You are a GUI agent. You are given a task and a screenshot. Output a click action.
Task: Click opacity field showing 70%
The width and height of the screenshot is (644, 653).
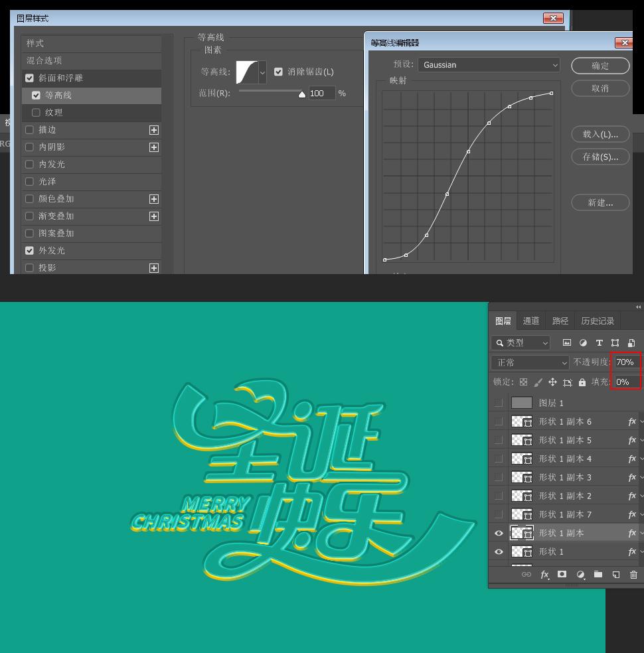click(627, 362)
